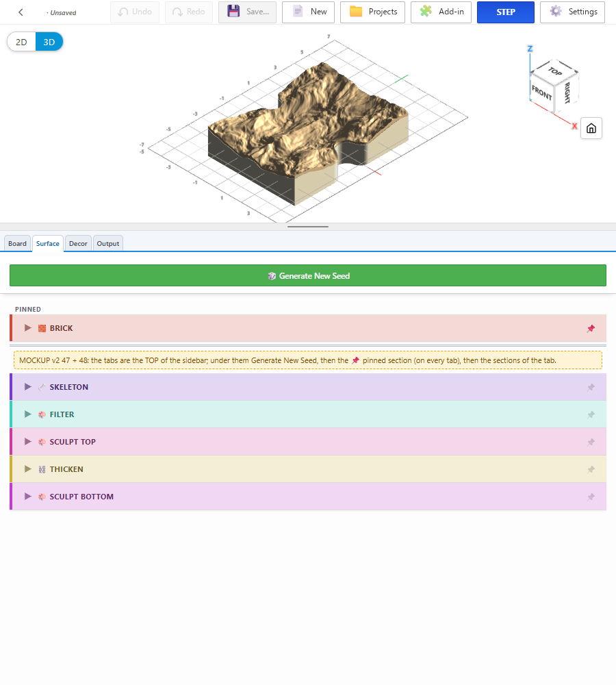
Task: Create a New document
Action: (x=308, y=12)
